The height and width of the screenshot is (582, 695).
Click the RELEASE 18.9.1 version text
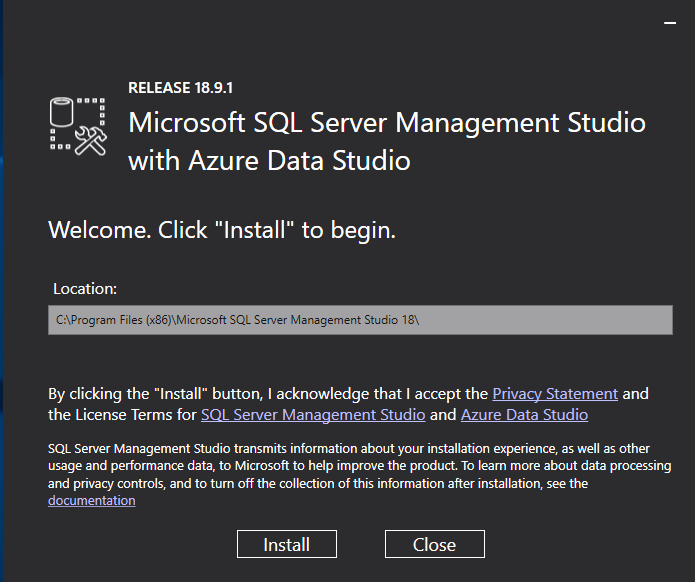coord(181,88)
